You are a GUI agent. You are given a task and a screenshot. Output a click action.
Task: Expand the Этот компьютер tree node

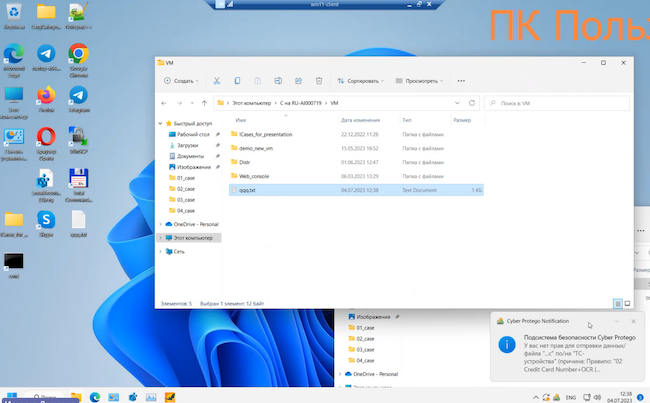coord(160,238)
